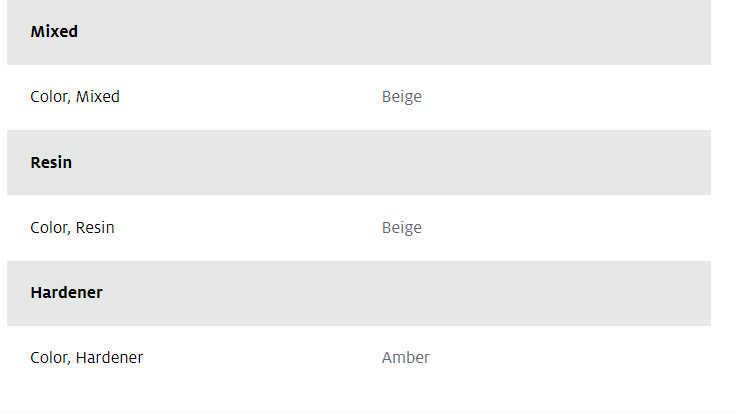
Task: Click the white row containing Amber
Action: (x=359, y=358)
